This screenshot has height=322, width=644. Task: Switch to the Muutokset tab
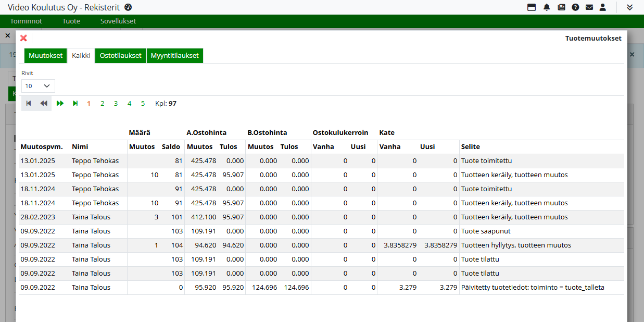[46, 56]
